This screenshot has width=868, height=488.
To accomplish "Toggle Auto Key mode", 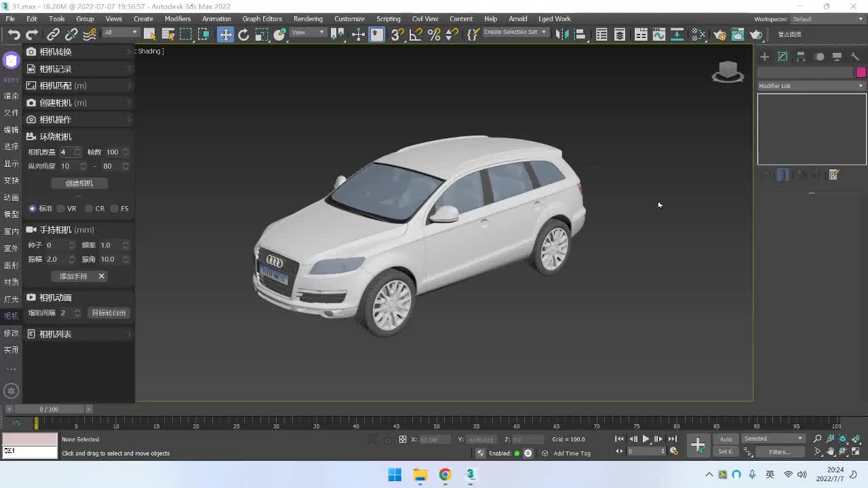I will [x=726, y=439].
